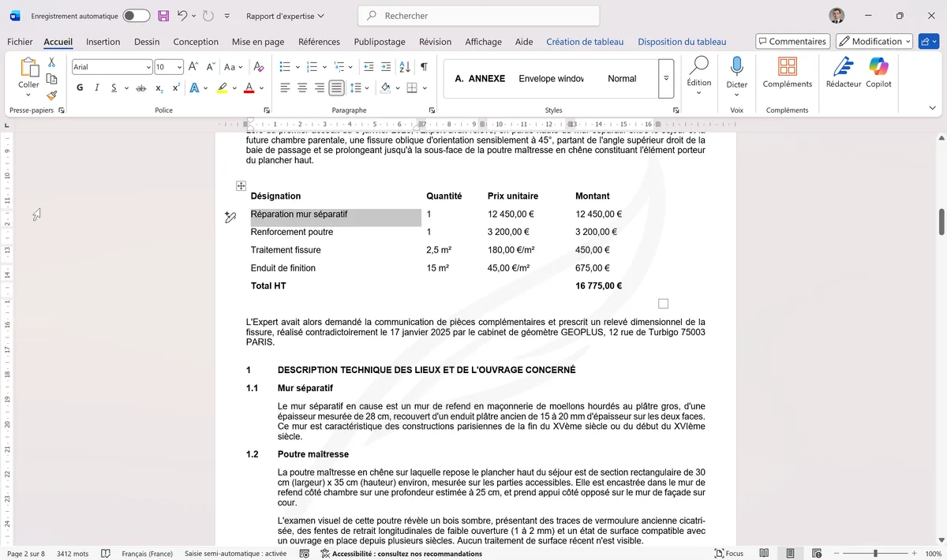Toggle italic formatting
Image resolution: width=947 pixels, height=560 pixels.
coord(97,88)
